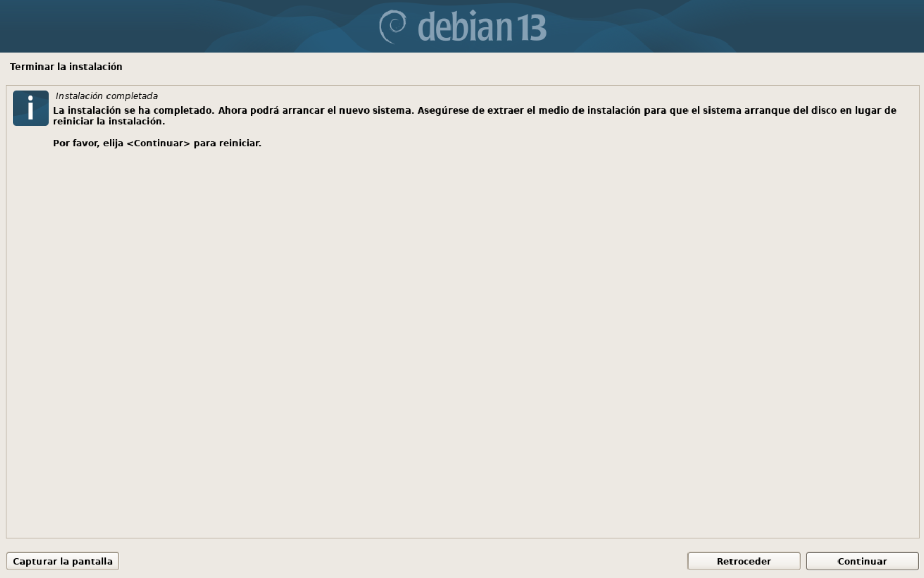
Task: Select the "Terminar la instalación" title
Action: [66, 66]
